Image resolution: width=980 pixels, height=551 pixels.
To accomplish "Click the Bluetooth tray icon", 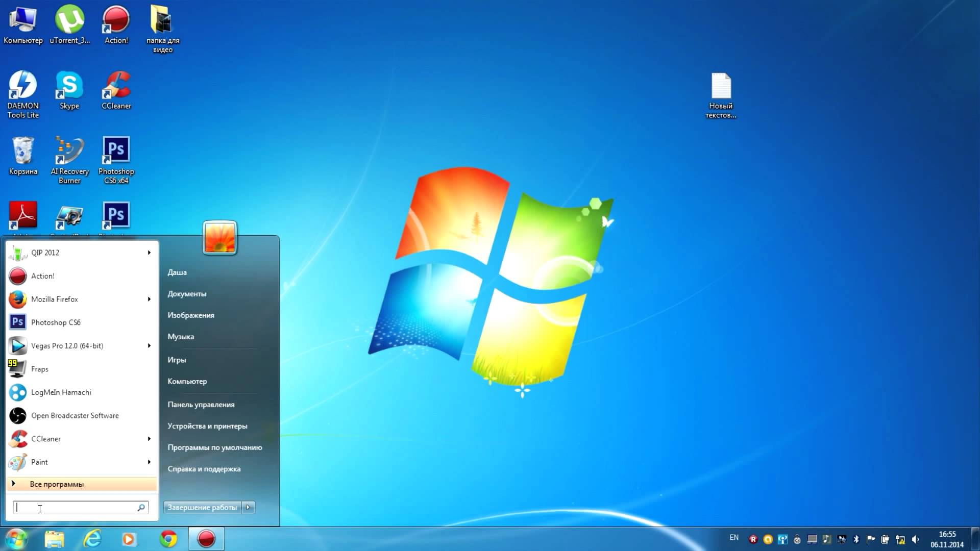I will 856,539.
